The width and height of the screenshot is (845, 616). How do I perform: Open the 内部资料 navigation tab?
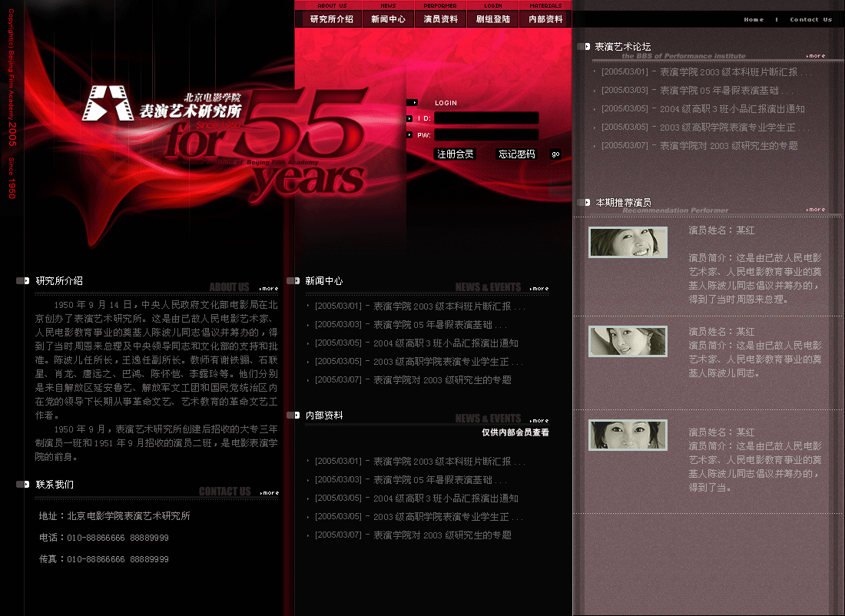click(545, 19)
